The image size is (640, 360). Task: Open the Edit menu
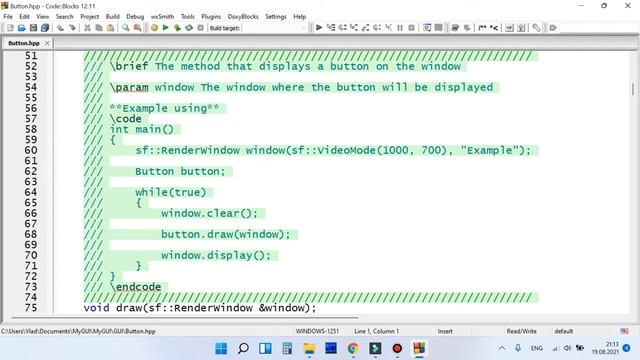(24, 16)
